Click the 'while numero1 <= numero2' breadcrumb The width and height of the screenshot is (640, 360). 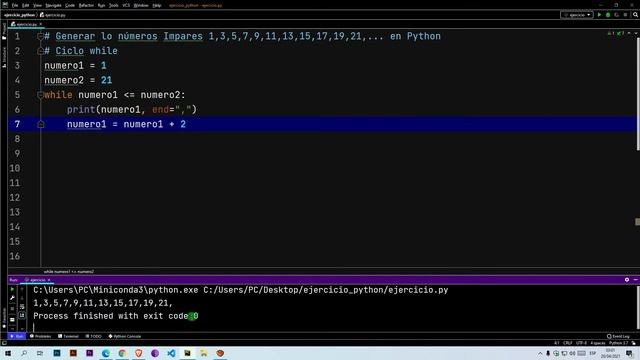(69, 271)
